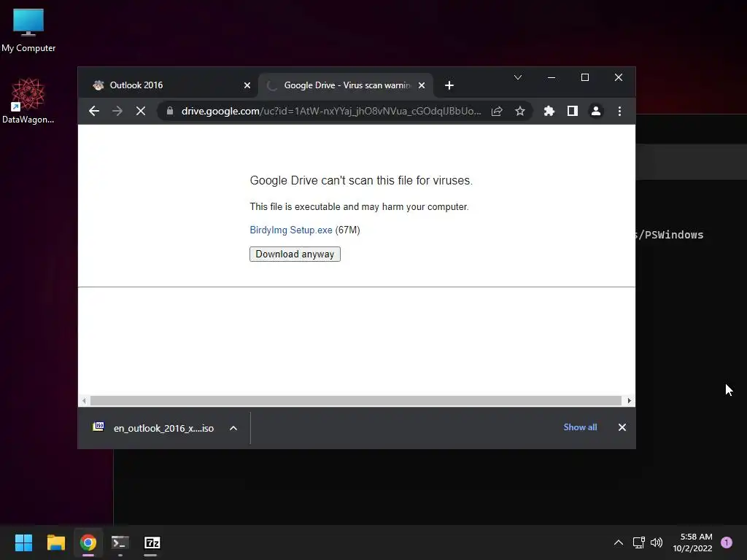Click the scrollbar left arrow
This screenshot has height=560, width=747.
[x=84, y=401]
